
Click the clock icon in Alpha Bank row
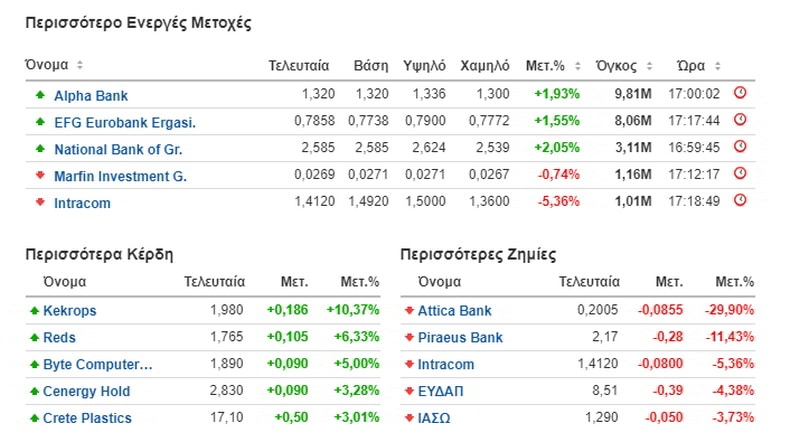(740, 93)
